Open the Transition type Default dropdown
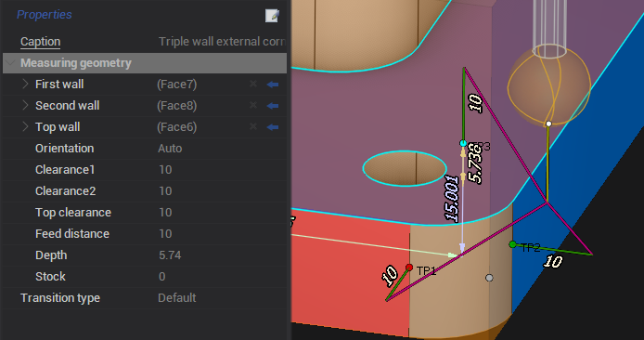 pyautogui.click(x=222, y=297)
